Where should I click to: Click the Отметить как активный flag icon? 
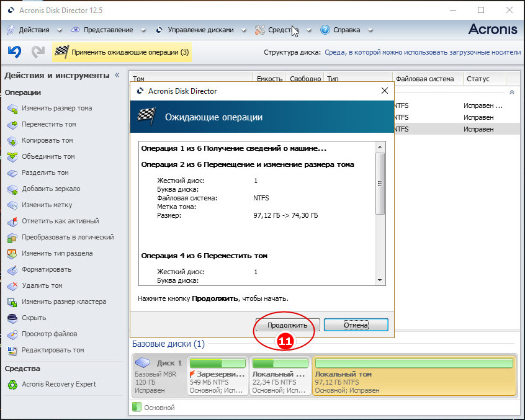click(12, 221)
